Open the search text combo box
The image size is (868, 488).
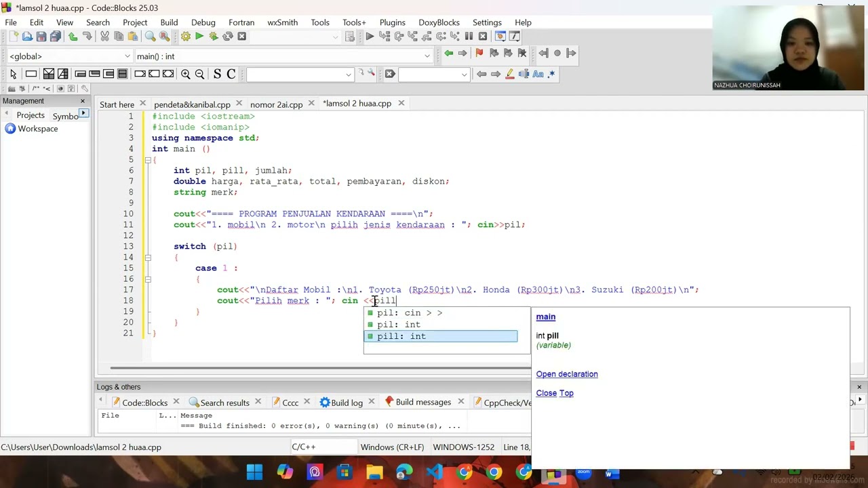[x=300, y=74]
